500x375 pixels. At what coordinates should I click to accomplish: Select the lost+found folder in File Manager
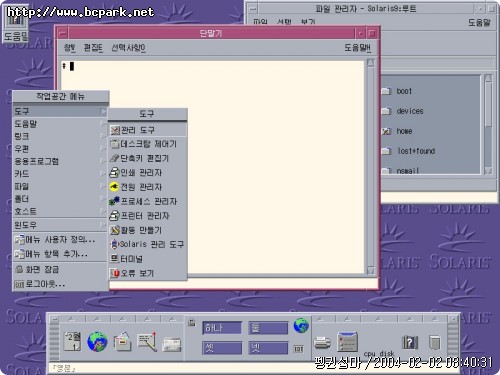point(409,151)
